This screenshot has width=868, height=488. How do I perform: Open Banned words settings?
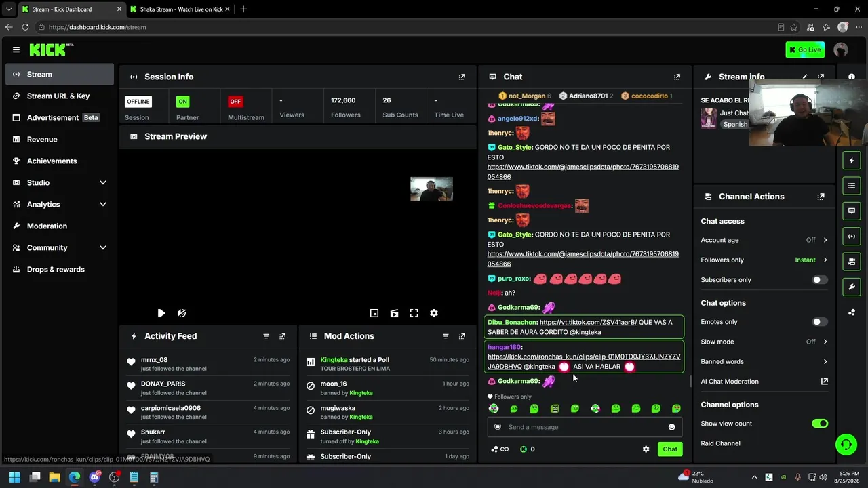764,362
